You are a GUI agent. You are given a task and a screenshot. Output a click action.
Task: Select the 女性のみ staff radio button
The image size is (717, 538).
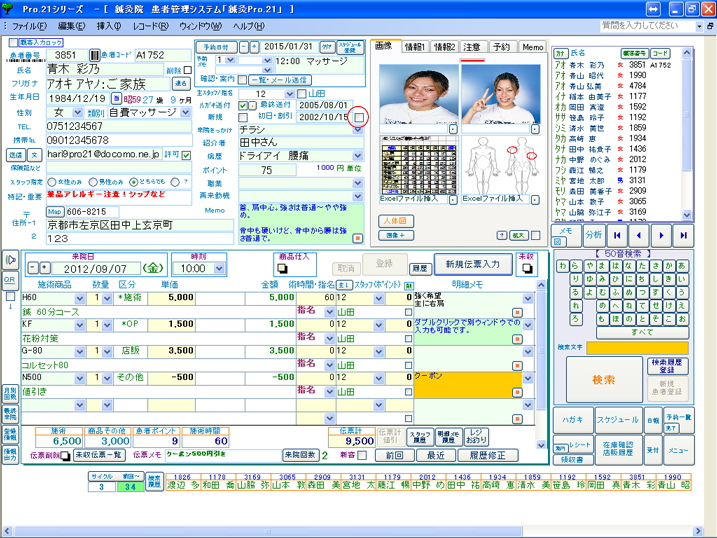(x=52, y=182)
